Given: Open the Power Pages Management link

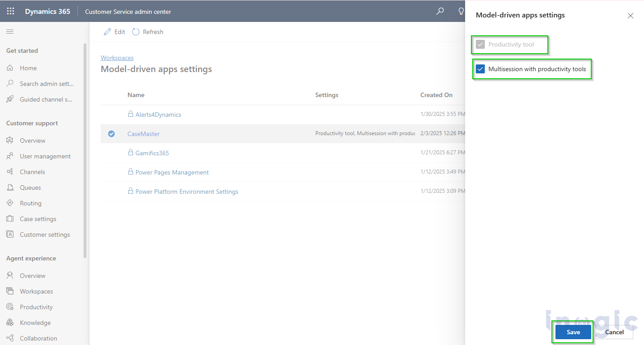Looking at the screenshot, I should pyautogui.click(x=172, y=172).
